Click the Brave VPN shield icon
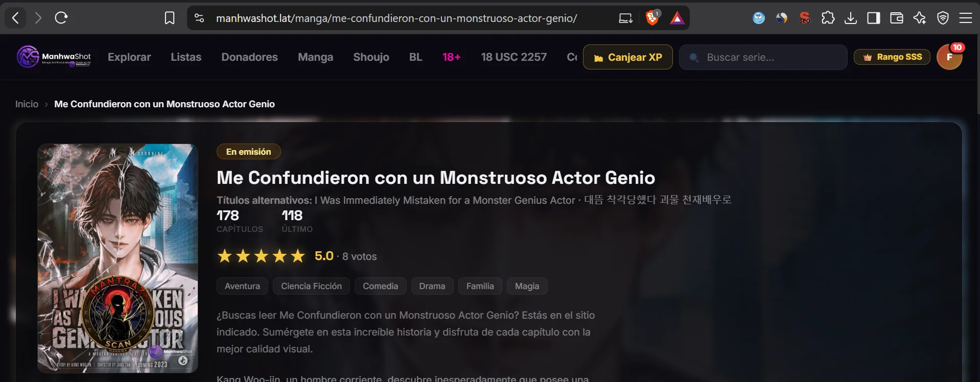Screen dimensions: 980x382 tap(943, 18)
